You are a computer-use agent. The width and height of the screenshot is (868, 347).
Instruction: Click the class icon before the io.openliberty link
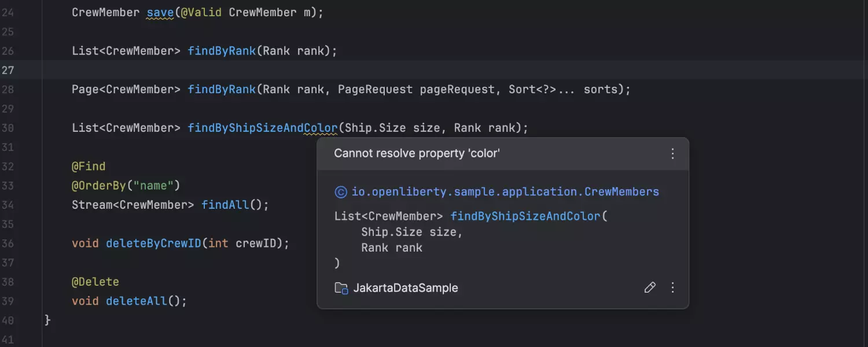tap(341, 192)
